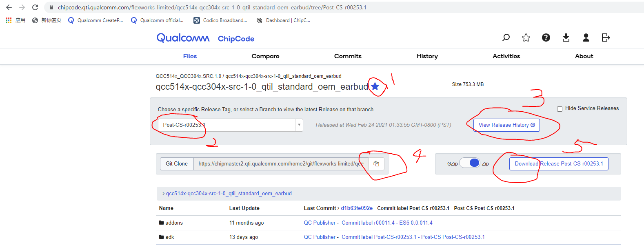This screenshot has height=245, width=644.
Task: Click the Git Clone URL field
Action: pyautogui.click(x=281, y=163)
